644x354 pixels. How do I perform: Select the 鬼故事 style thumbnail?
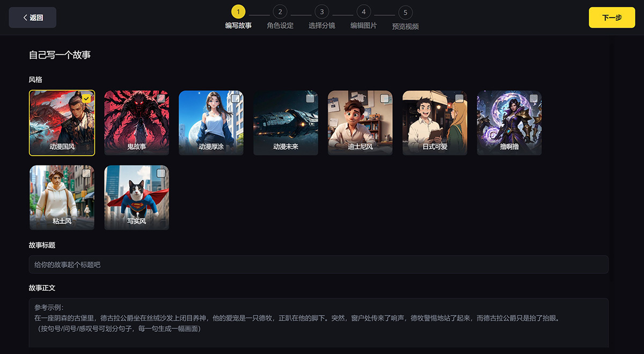coord(137,122)
